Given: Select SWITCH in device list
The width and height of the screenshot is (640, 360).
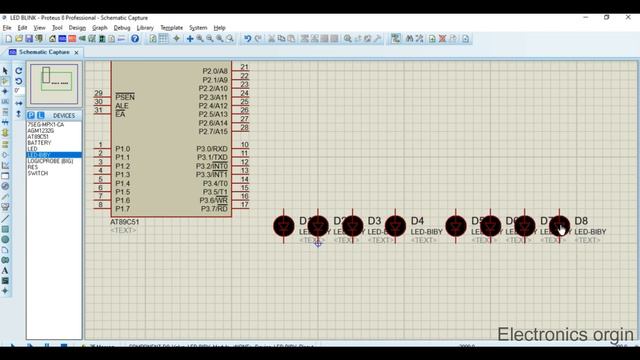Looking at the screenshot, I should pyautogui.click(x=38, y=173).
